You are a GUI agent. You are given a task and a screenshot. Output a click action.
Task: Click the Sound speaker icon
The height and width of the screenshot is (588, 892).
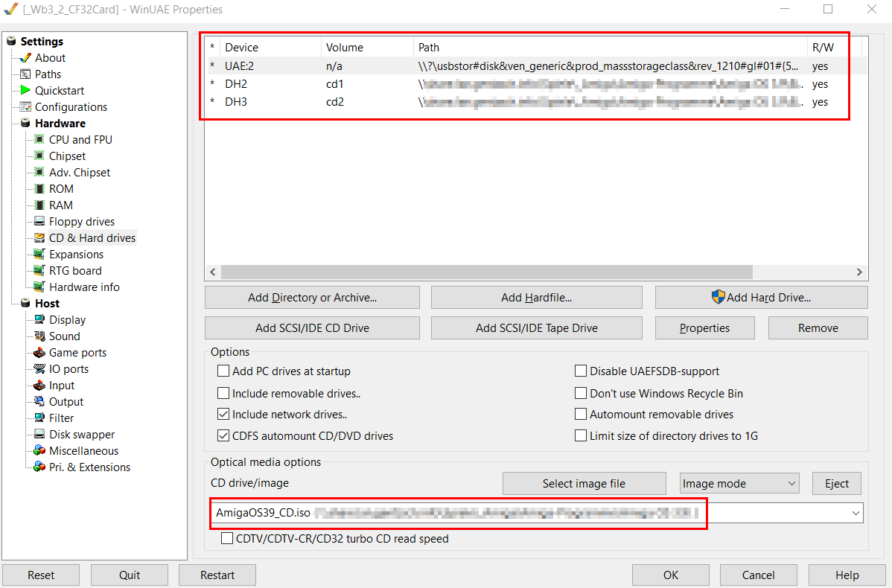tap(39, 336)
